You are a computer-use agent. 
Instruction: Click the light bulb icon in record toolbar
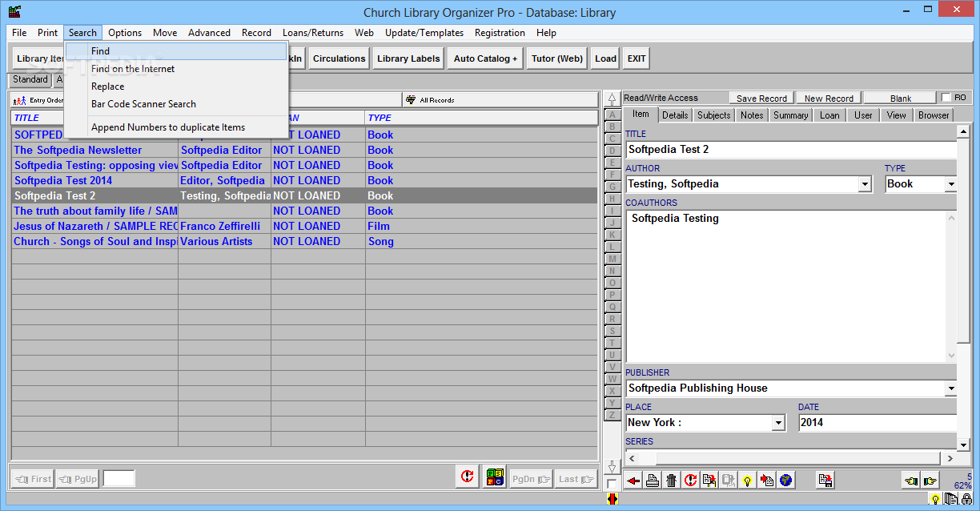click(x=747, y=481)
